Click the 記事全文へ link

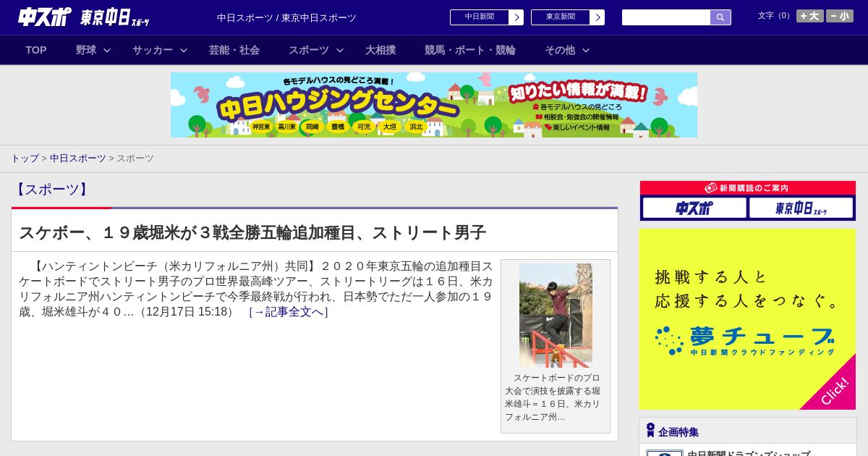click(x=289, y=312)
